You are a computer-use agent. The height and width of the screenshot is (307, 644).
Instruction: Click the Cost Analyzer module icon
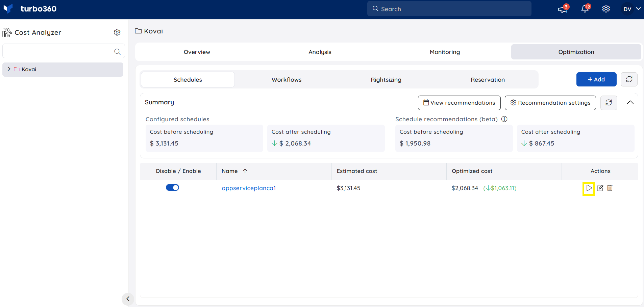point(7,32)
